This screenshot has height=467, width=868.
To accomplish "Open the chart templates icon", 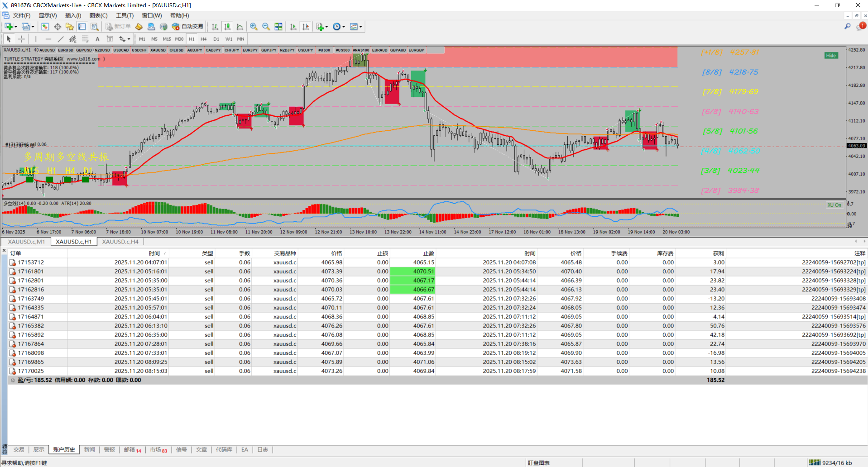I will (x=354, y=27).
